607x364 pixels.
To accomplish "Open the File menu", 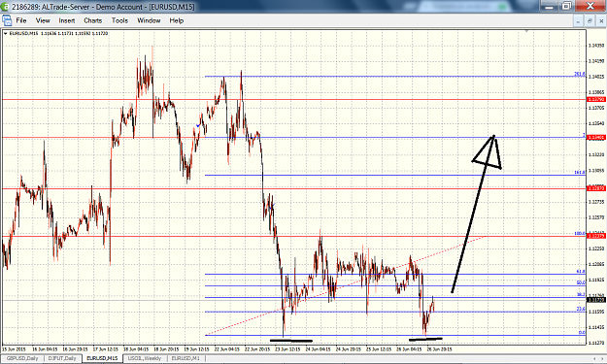I will pos(21,20).
